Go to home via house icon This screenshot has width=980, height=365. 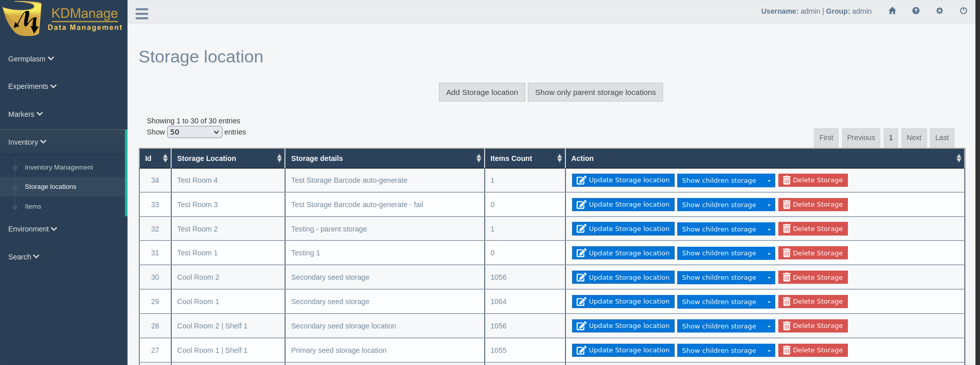point(892,11)
